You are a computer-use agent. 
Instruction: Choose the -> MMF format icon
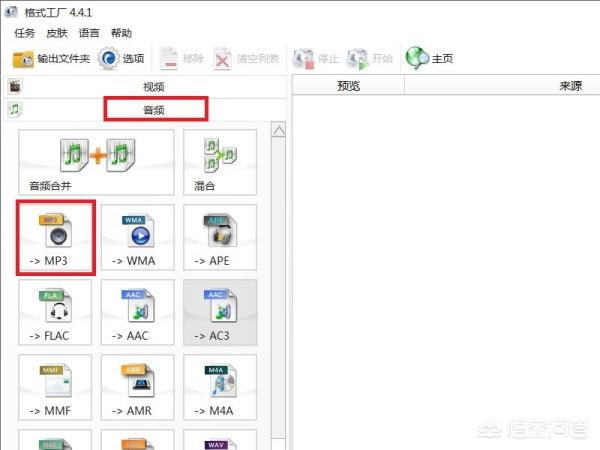point(55,386)
